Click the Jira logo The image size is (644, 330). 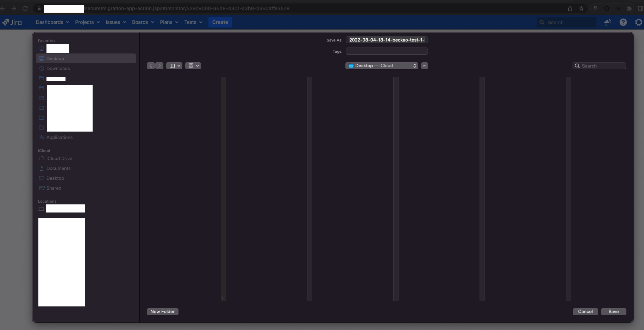12,22
